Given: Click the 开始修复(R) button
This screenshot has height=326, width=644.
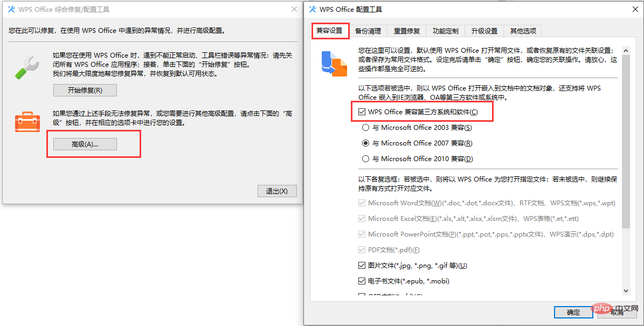Looking at the screenshot, I should (x=85, y=91).
